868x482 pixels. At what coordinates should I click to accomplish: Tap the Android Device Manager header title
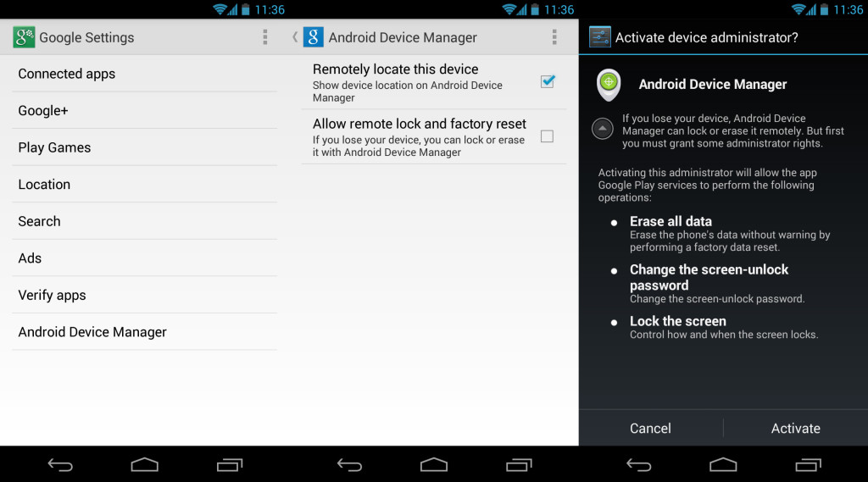403,37
